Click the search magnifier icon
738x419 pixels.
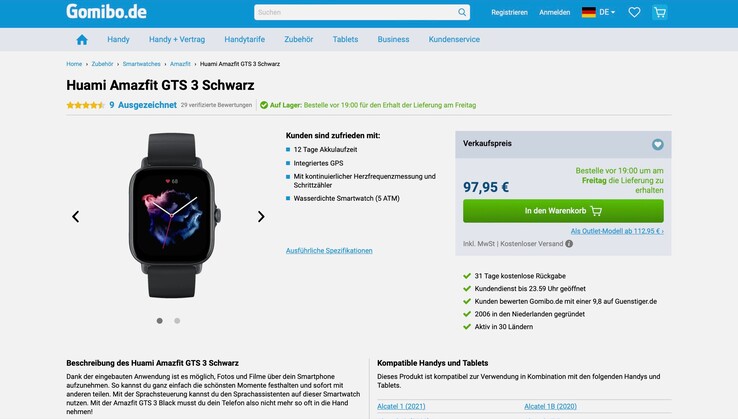point(462,12)
